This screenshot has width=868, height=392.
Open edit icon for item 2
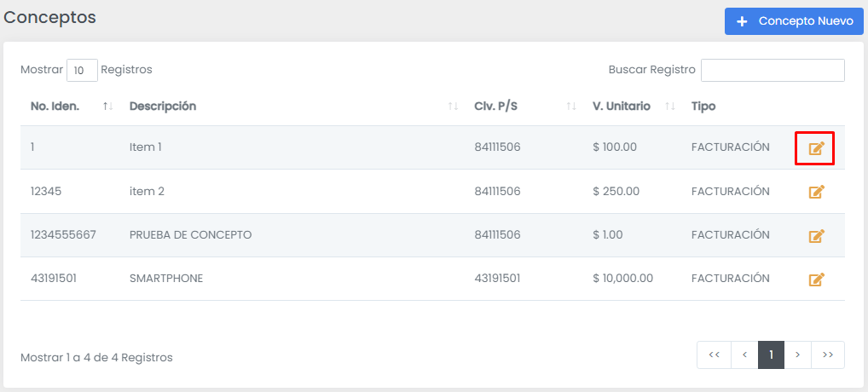817,192
